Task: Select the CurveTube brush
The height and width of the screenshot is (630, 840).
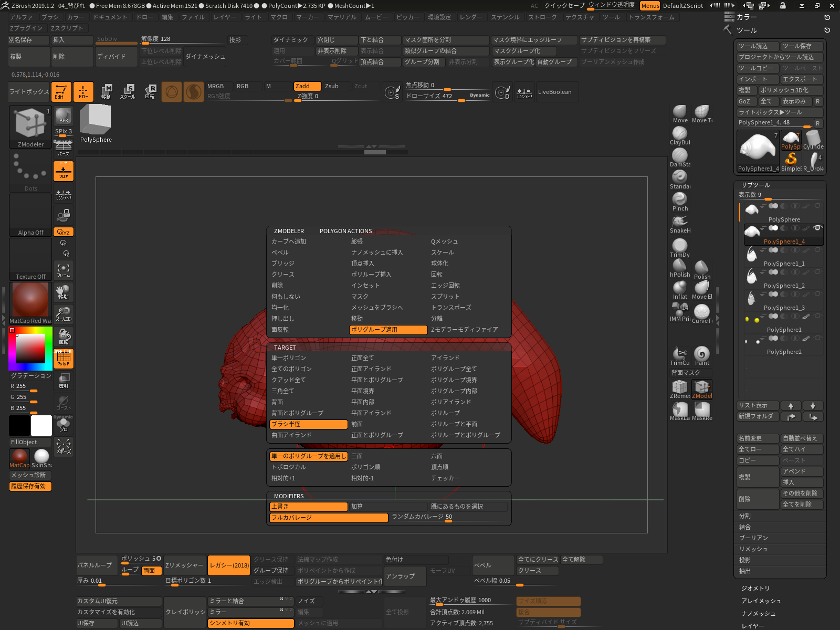Action: click(x=702, y=314)
